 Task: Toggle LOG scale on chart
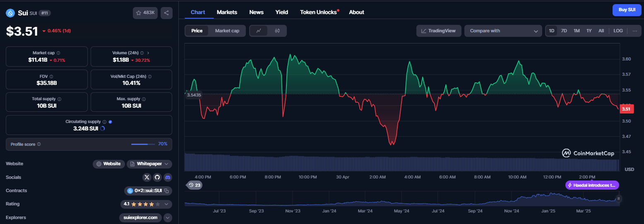(618, 31)
